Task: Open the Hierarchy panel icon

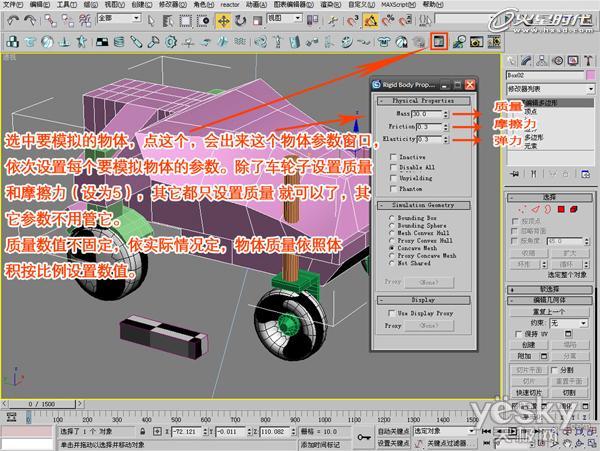Action: 541,61
